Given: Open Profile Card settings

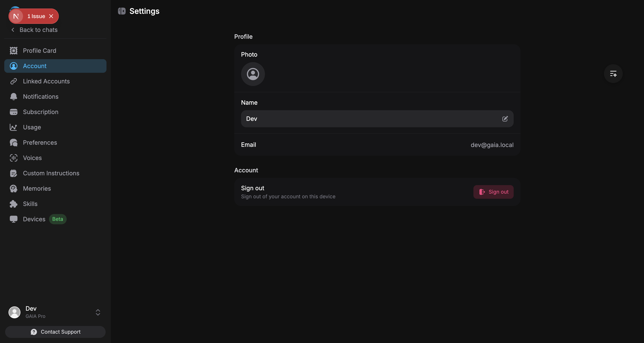Looking at the screenshot, I should click(x=55, y=51).
